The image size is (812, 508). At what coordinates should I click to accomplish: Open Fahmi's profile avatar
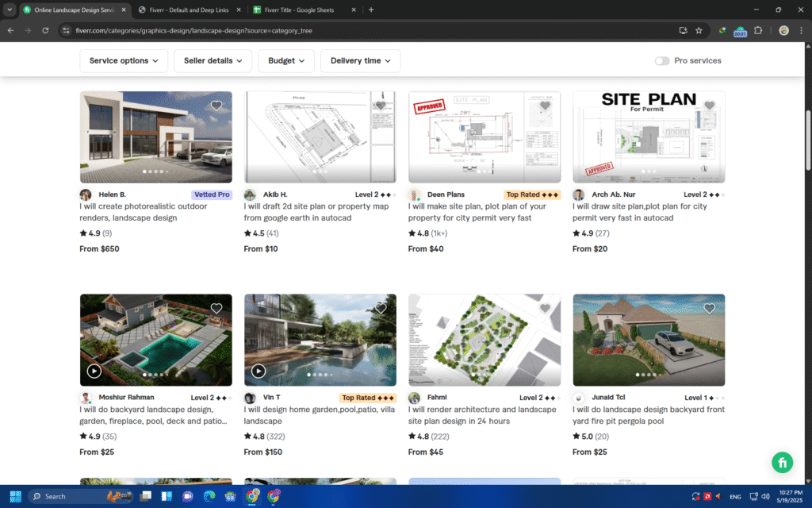click(414, 398)
